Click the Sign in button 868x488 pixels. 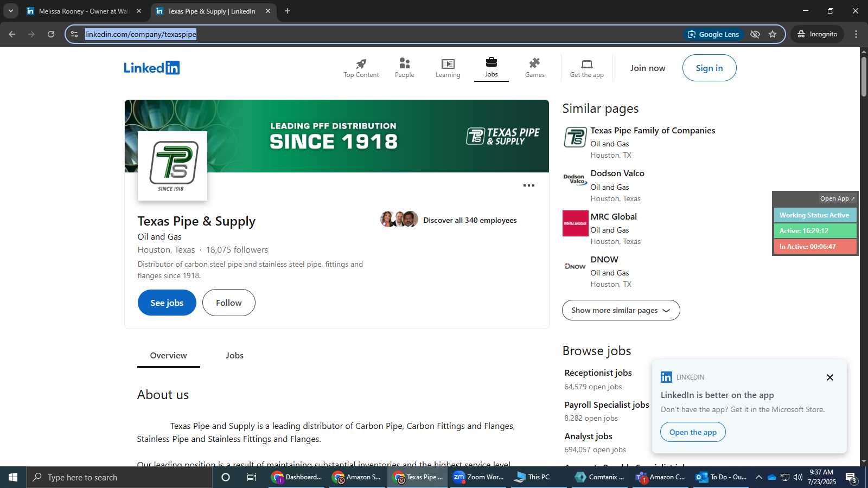point(709,68)
